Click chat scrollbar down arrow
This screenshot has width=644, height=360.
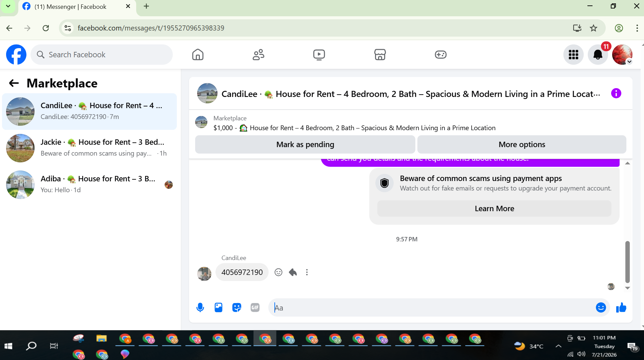627,288
